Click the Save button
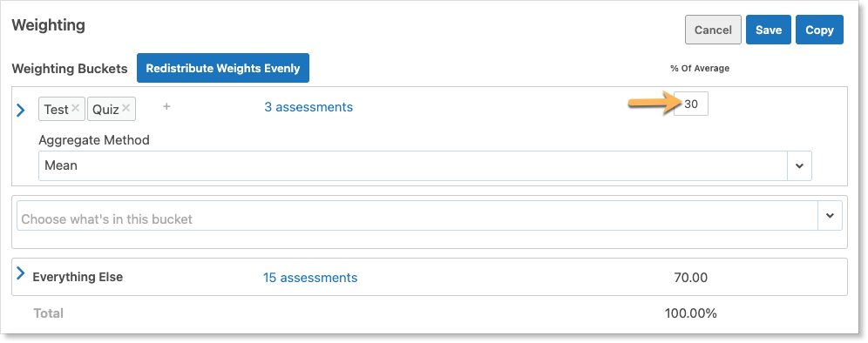Screen dimensions: 868x343 [x=769, y=30]
